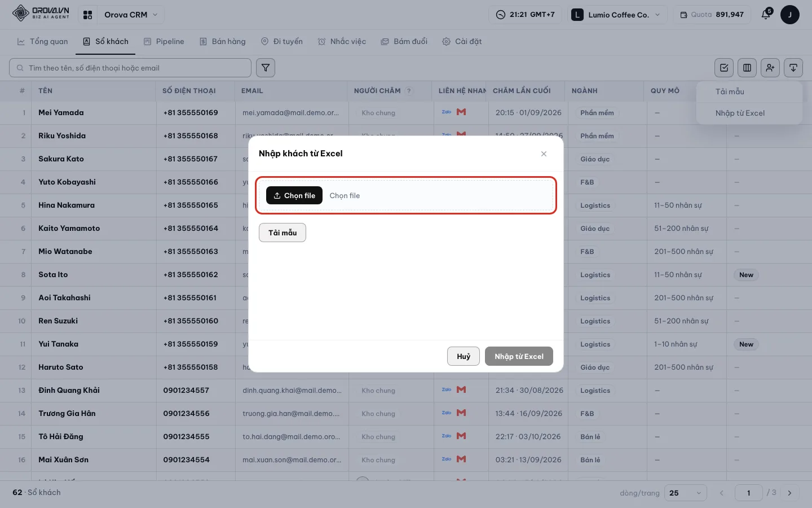Screen dimensions: 812x508
Task: Click the New tag in Sota Ito row
Action: point(746,275)
